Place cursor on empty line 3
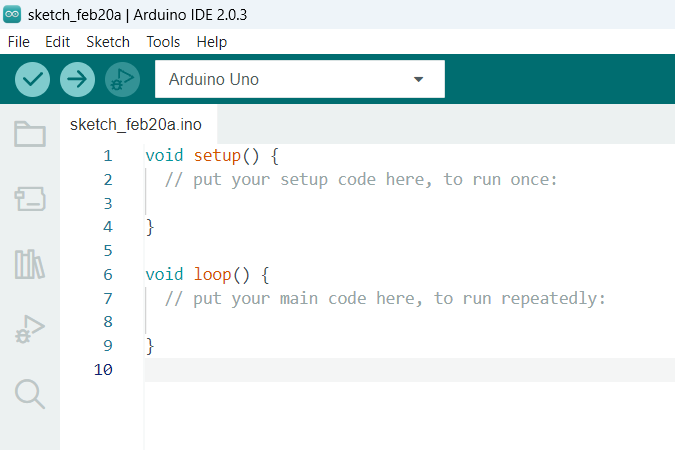The height and width of the screenshot is (450, 675). (409, 203)
